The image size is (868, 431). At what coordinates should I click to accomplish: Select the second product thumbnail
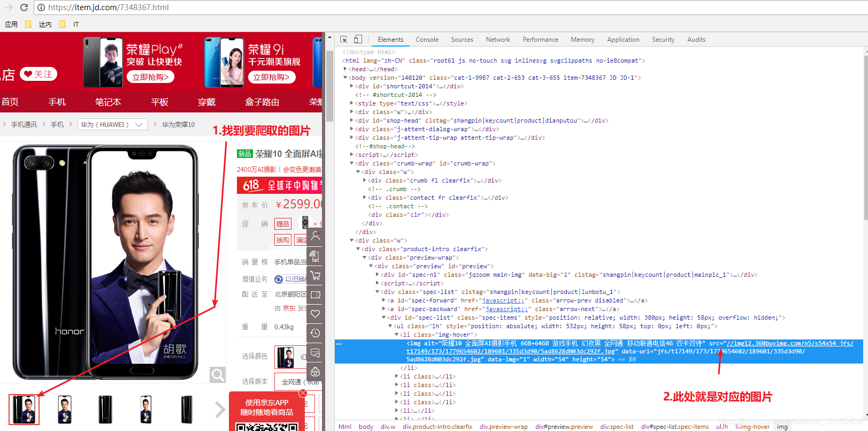click(x=65, y=410)
